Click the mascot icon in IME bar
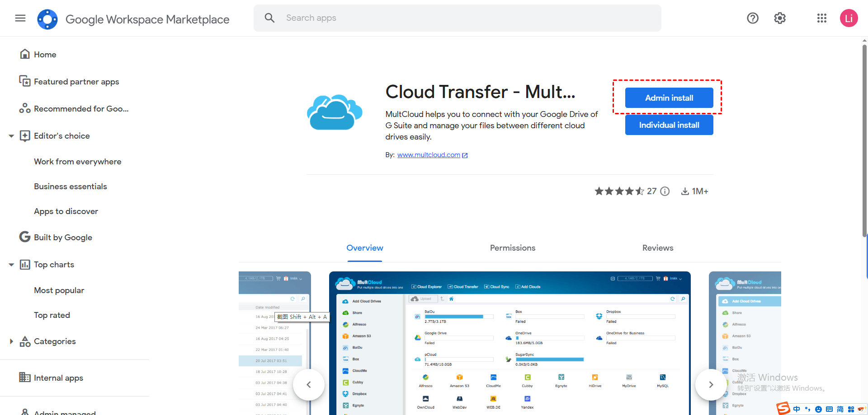Viewport: 868px width, 415px height. coord(861,409)
